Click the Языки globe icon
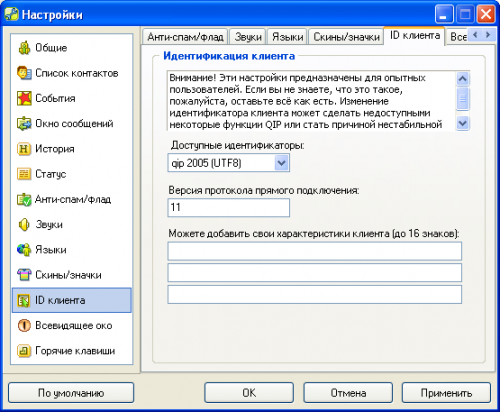 24,250
